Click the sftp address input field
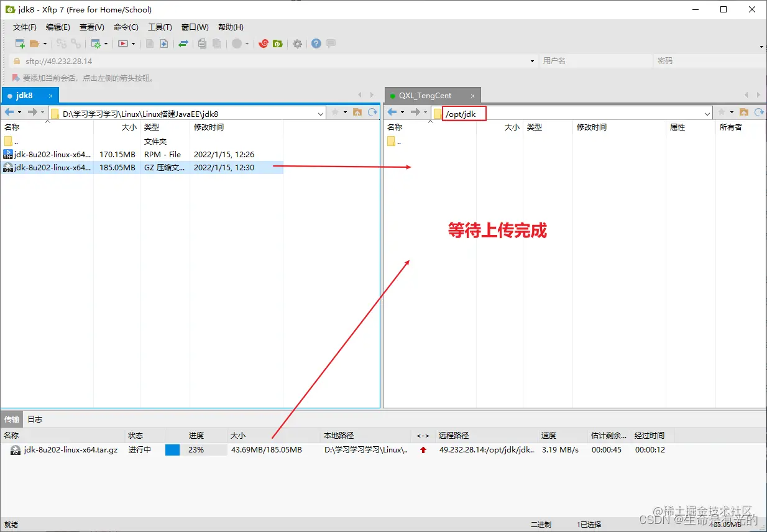 click(x=273, y=61)
